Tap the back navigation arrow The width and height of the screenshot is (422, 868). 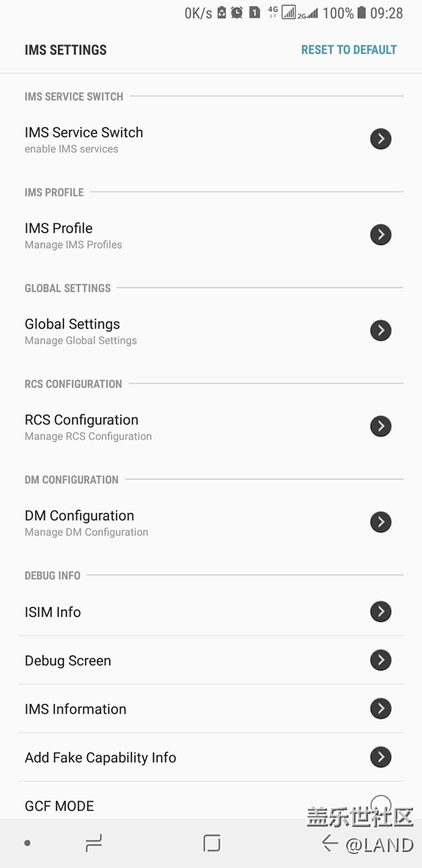(330, 843)
